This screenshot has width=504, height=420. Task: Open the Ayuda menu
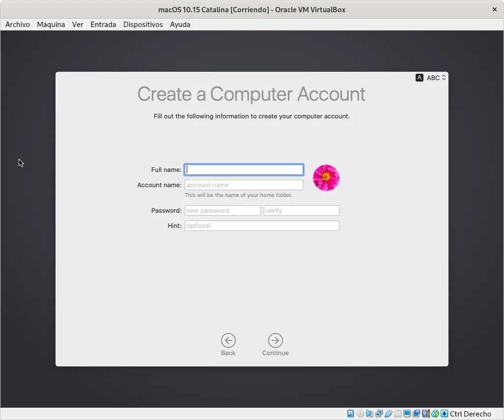pos(180,25)
